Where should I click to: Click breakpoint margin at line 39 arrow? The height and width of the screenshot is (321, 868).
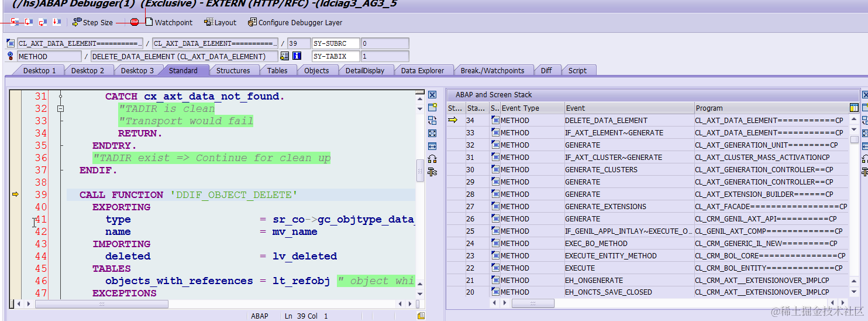pos(15,194)
